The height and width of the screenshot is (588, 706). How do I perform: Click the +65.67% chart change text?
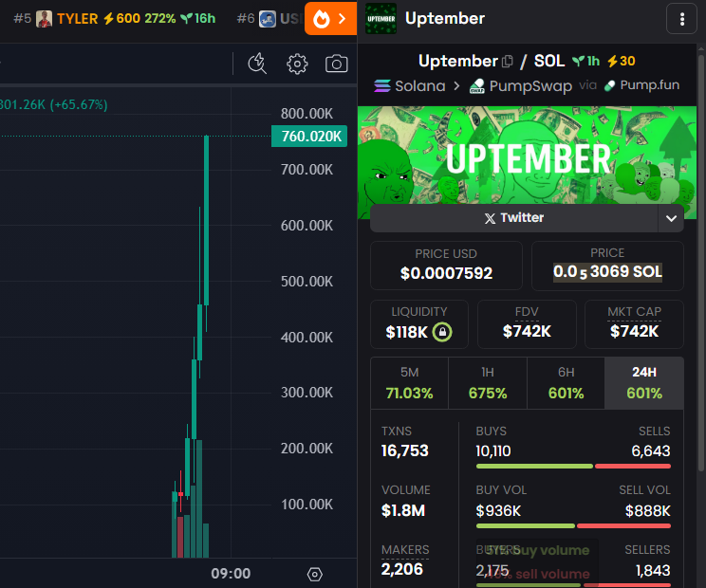(x=79, y=105)
